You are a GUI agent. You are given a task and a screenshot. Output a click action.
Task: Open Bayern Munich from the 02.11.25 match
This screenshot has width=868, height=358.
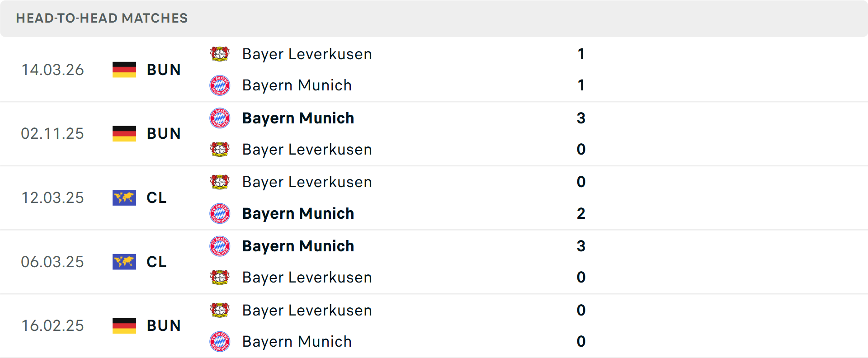click(x=298, y=118)
